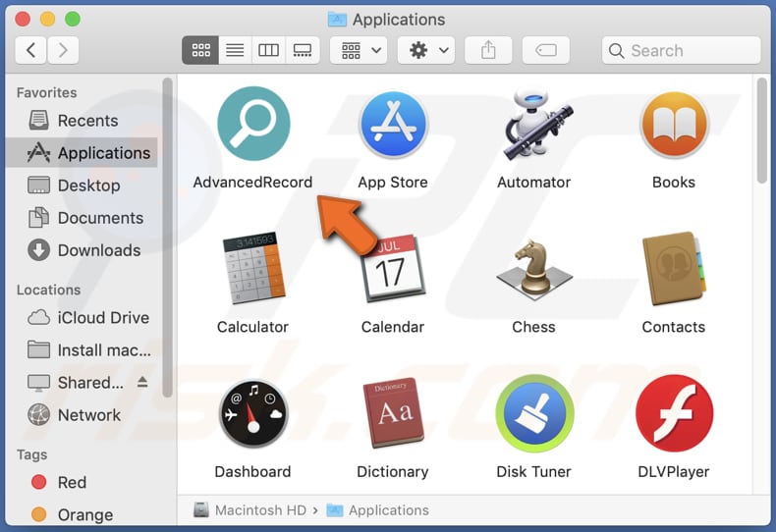The width and height of the screenshot is (776, 532).
Task: Click the Disk Tuner name label
Action: point(534,472)
